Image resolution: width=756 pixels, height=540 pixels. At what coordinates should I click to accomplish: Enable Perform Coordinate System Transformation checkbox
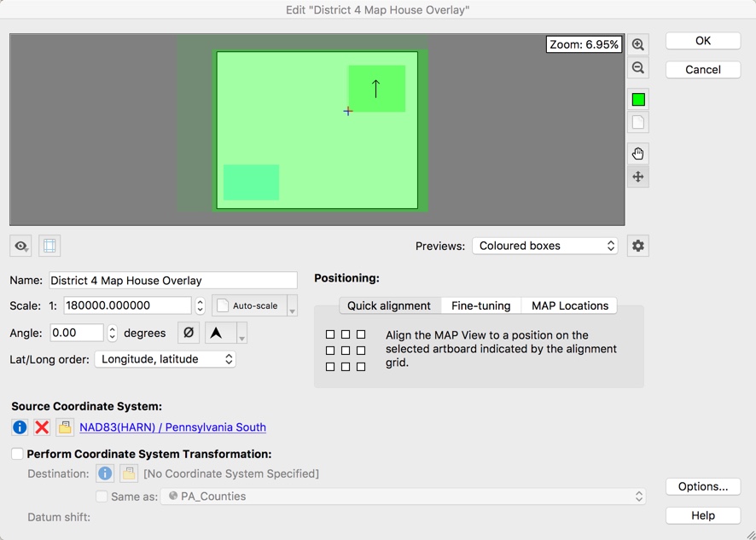[17, 454]
